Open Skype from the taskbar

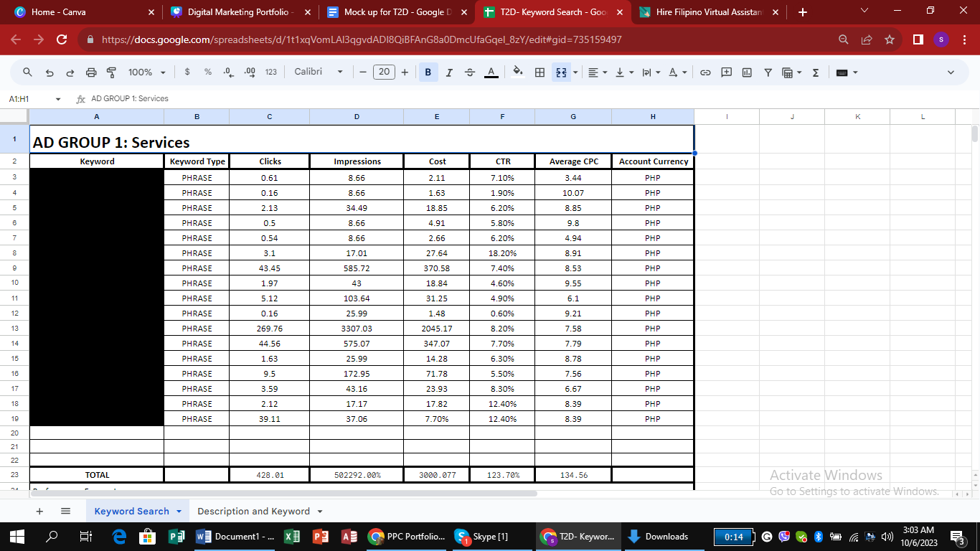(482, 537)
